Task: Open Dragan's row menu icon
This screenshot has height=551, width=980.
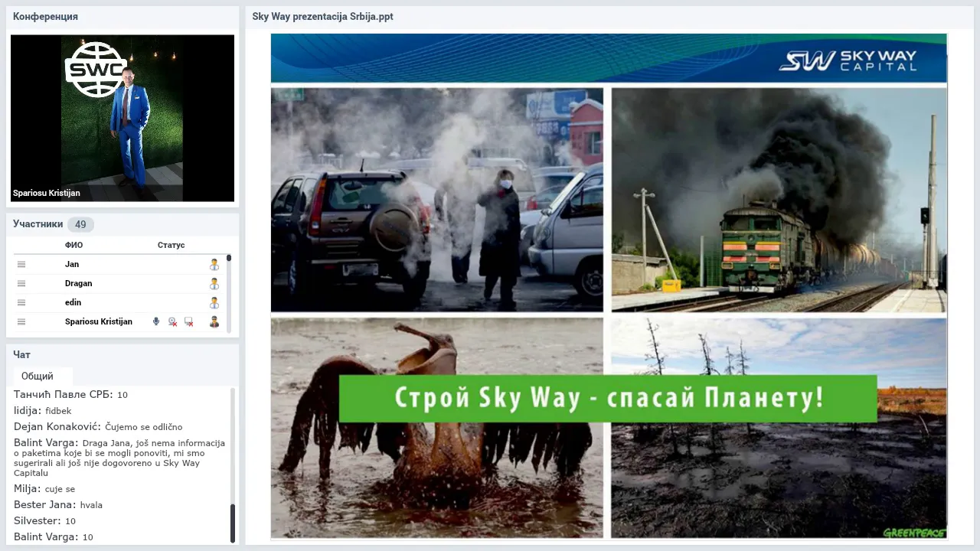Action: coord(21,283)
